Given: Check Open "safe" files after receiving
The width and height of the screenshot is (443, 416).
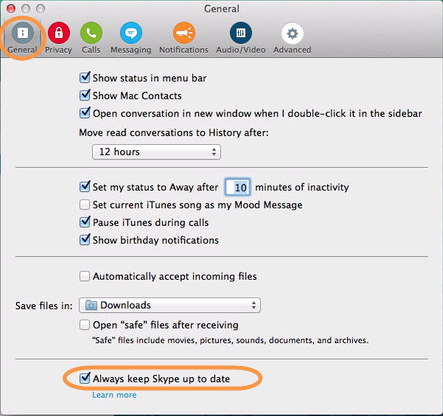Looking at the screenshot, I should pyautogui.click(x=85, y=325).
